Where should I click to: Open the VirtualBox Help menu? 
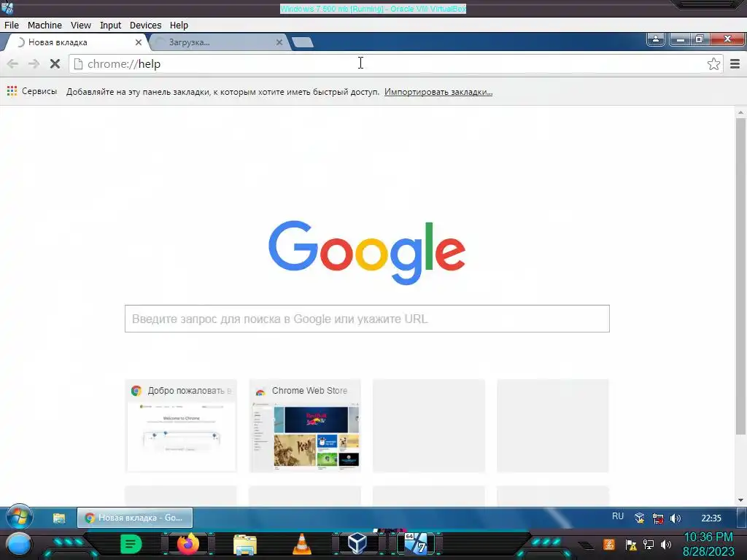(179, 26)
